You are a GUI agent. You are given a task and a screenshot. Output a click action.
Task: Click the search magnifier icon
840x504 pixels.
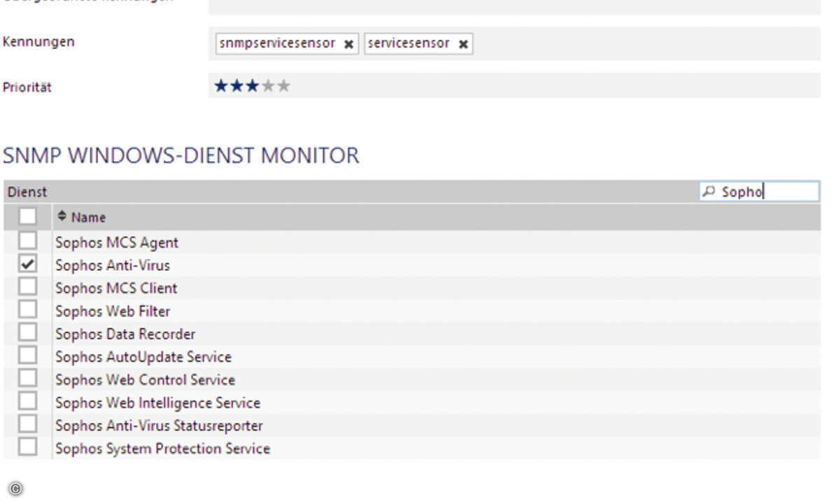coord(710,191)
